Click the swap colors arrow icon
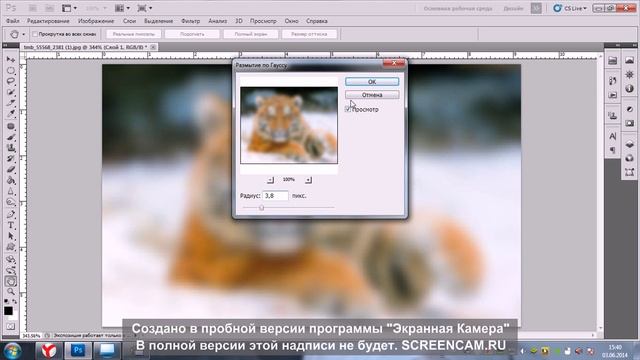 pos(14,302)
